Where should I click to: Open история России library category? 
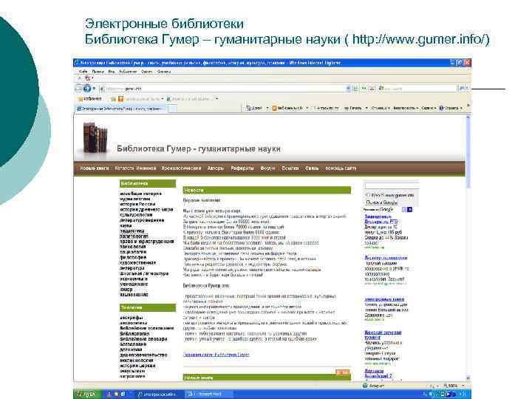coord(137,204)
